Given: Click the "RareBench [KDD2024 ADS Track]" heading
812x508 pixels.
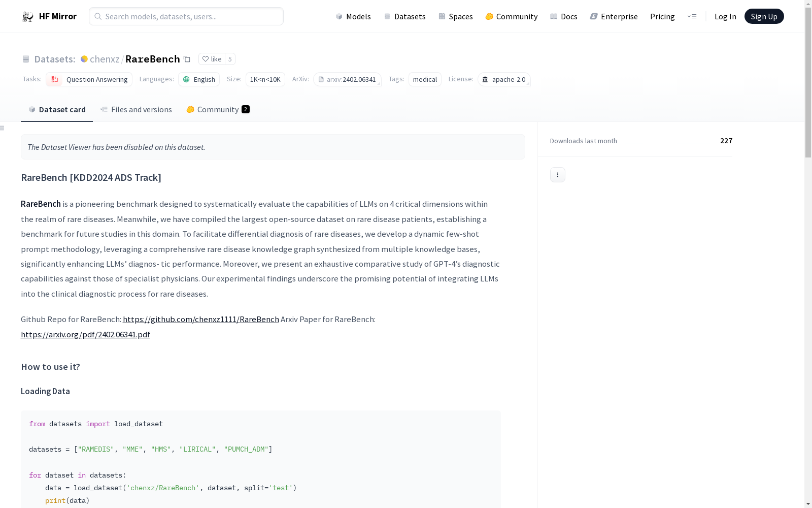Looking at the screenshot, I should 91,177.
